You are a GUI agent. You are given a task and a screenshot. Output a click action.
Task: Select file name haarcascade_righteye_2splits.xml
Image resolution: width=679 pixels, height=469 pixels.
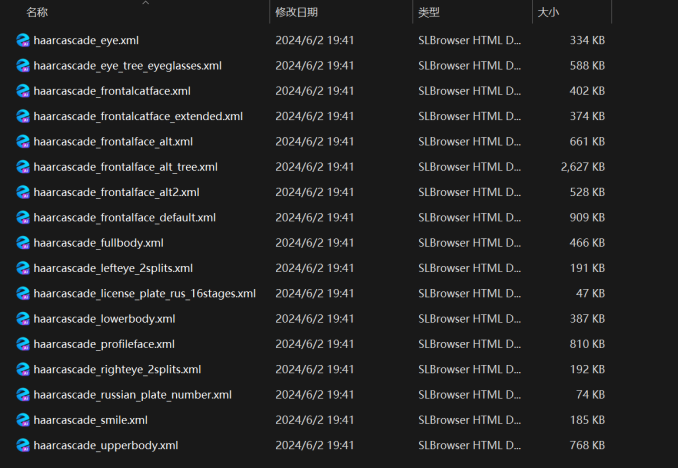(117, 370)
